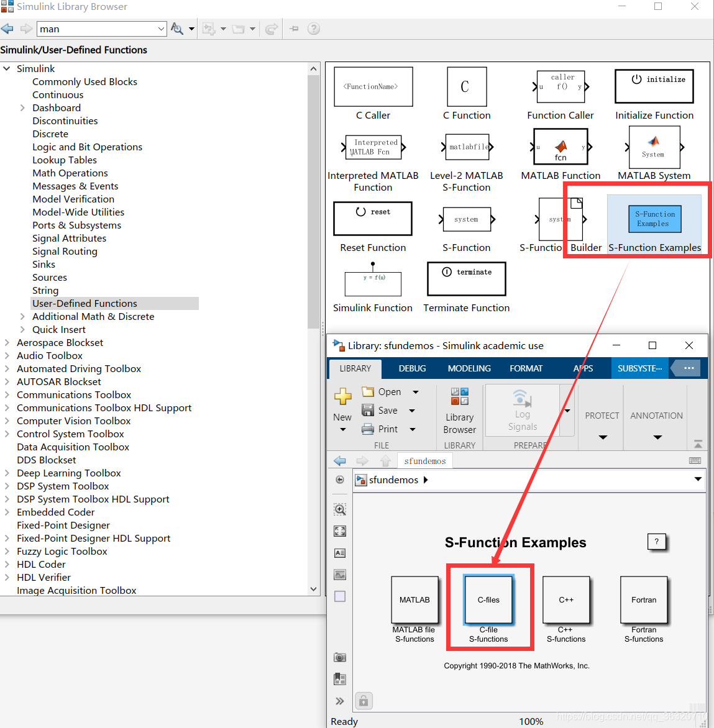714x728 pixels.
Task: Select the Function Caller block
Action: 561,87
